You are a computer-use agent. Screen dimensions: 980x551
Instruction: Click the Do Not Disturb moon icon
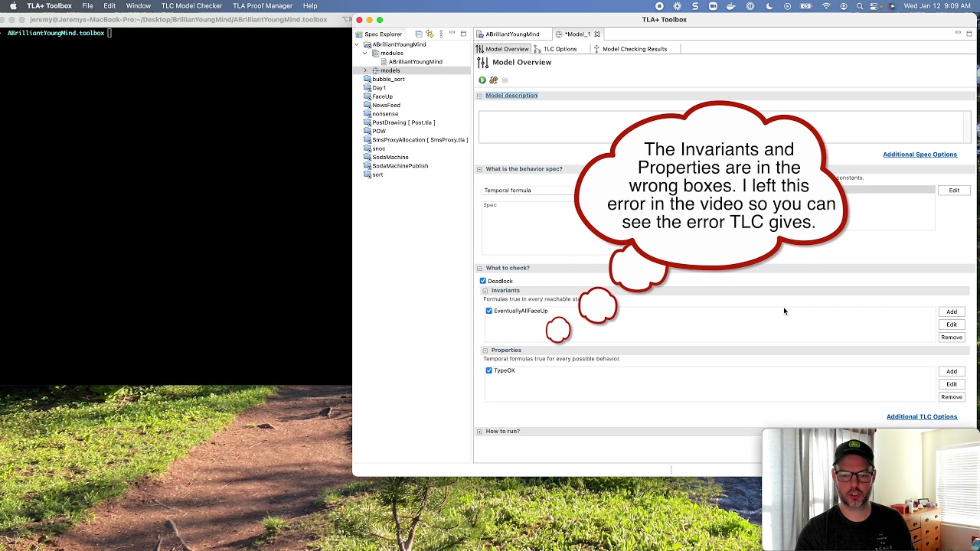pyautogui.click(x=768, y=6)
